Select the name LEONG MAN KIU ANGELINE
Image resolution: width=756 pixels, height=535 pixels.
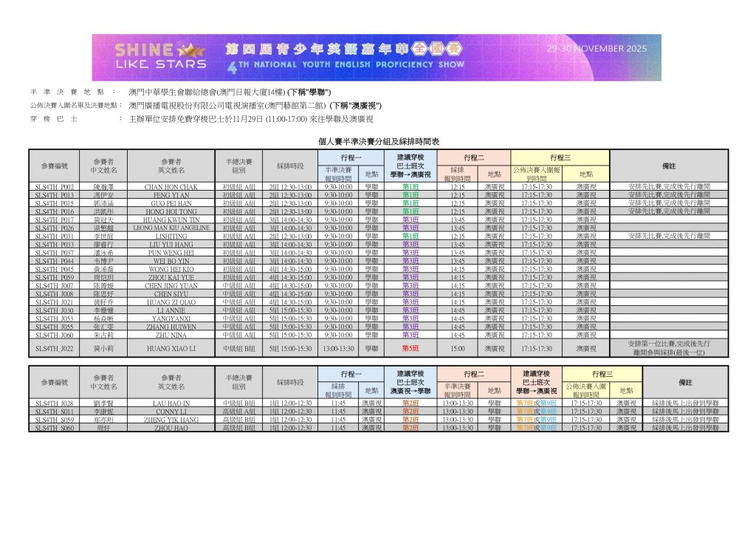point(171,228)
